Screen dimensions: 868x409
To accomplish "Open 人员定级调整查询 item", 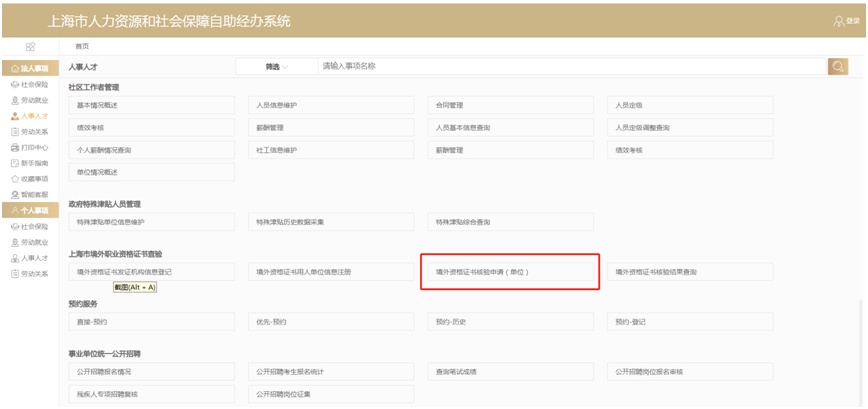I will point(690,127).
